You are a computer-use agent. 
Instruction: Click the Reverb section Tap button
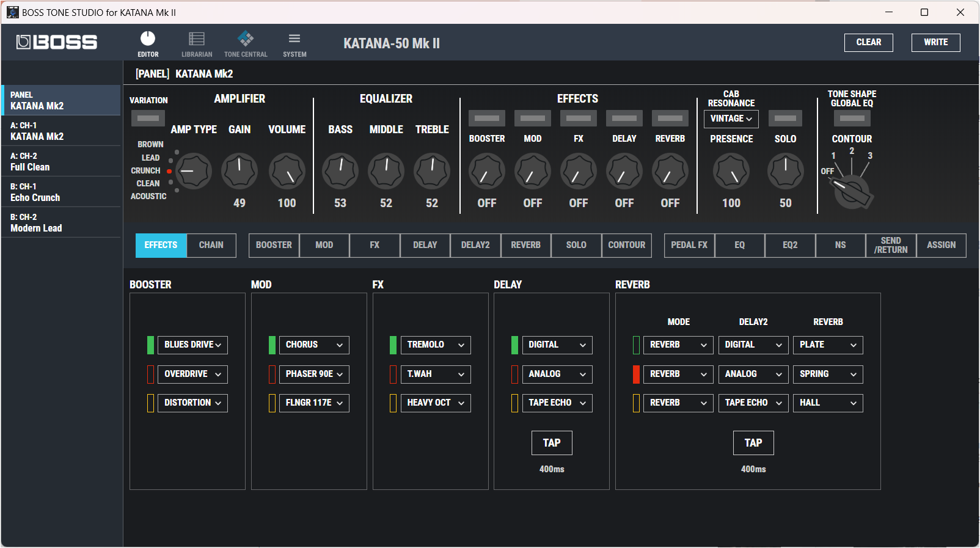[753, 443]
